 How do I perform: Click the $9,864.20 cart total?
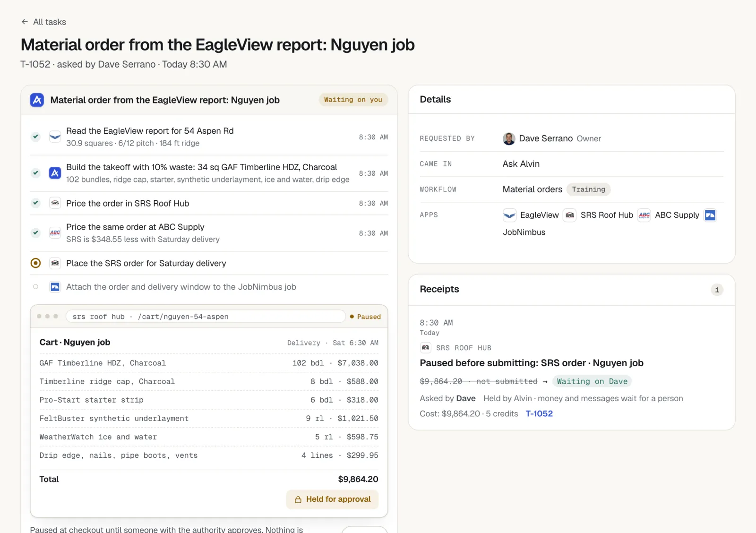pyautogui.click(x=358, y=479)
